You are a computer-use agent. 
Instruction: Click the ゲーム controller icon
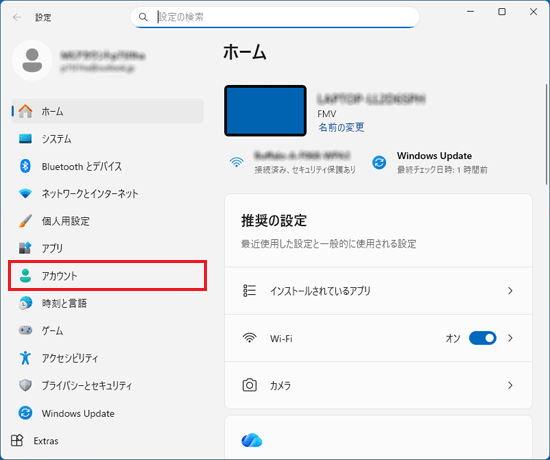(25, 330)
